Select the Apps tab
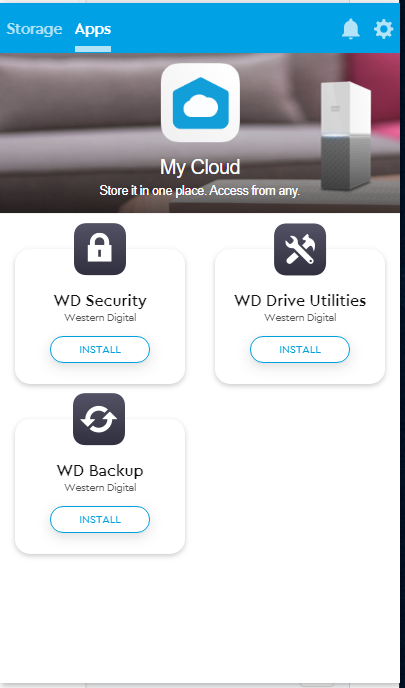Image resolution: width=405 pixels, height=688 pixels. pyautogui.click(x=93, y=29)
